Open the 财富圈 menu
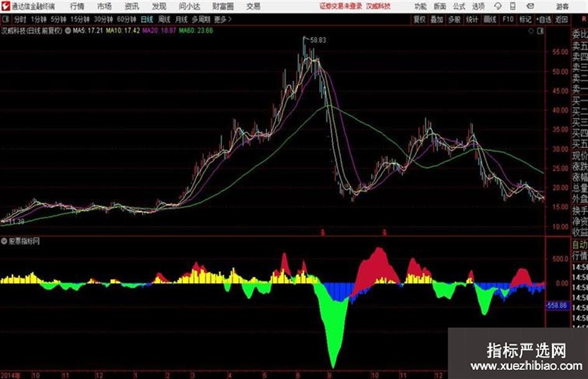Screen dimensions: 588x379 click(223, 6)
